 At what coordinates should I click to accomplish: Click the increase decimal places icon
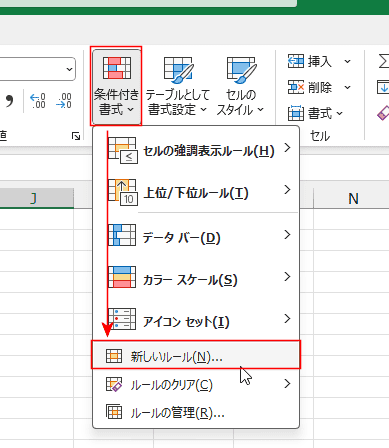point(37,100)
